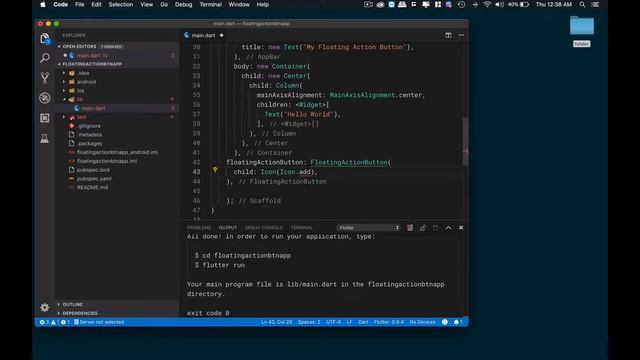This screenshot has width=640, height=360.
Task: Select the Output panel tab
Action: pos(227,228)
